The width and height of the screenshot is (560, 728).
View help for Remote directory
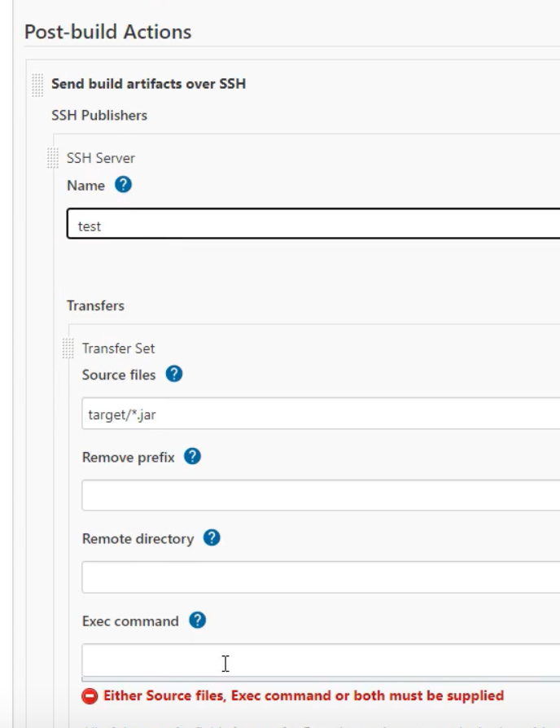(x=212, y=537)
